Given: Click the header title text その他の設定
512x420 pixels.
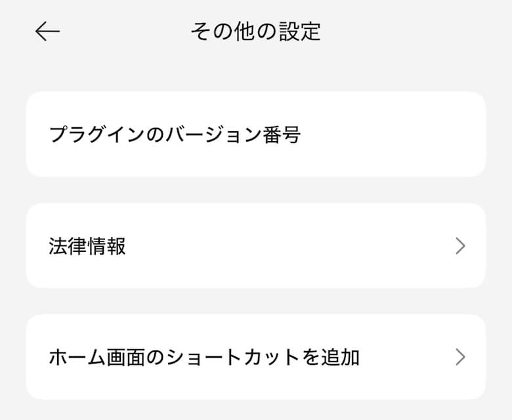Looking at the screenshot, I should [x=255, y=31].
